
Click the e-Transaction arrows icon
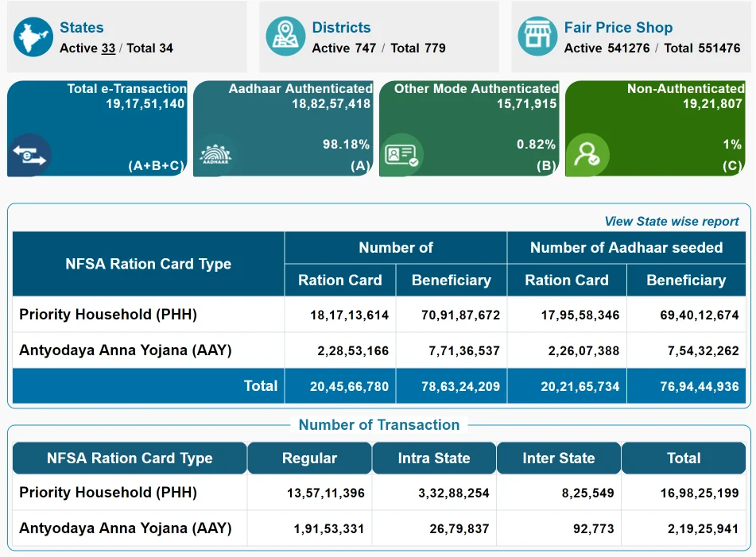click(x=30, y=155)
